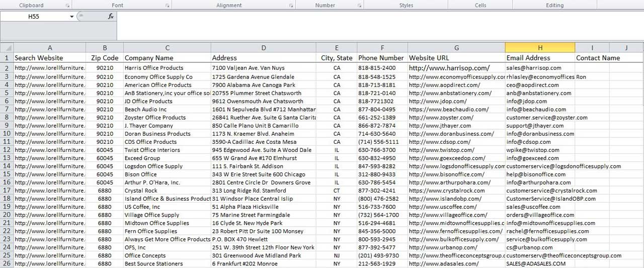Click the 'Contact Name' header cell

[592, 58]
